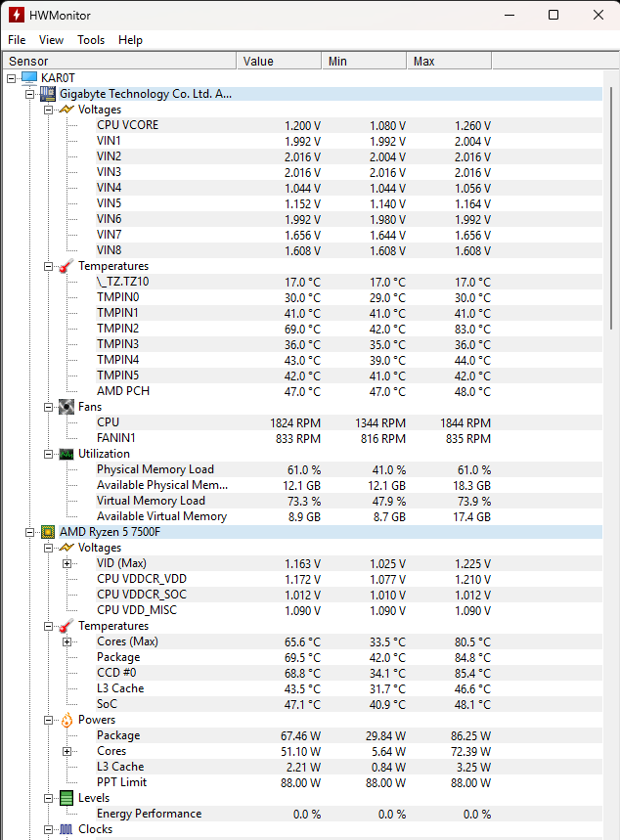Click the Powers flame icon
This screenshot has width=620, height=840.
click(x=66, y=720)
